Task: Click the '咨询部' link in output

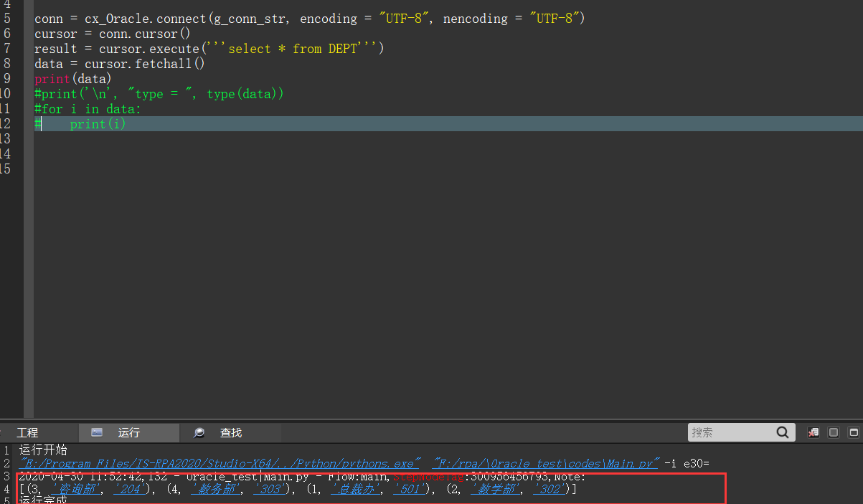Action: [76, 490]
